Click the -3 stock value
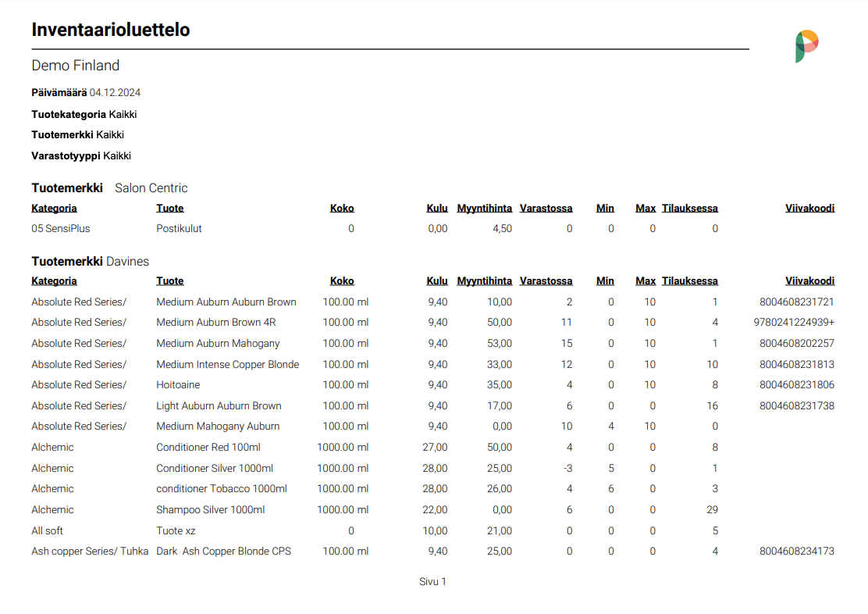 [x=567, y=468]
